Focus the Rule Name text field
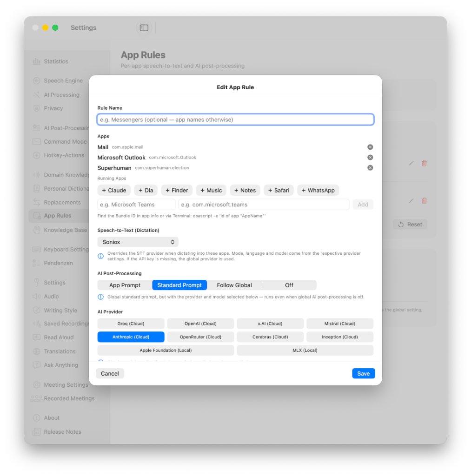This screenshot has height=476, width=471. (235, 119)
